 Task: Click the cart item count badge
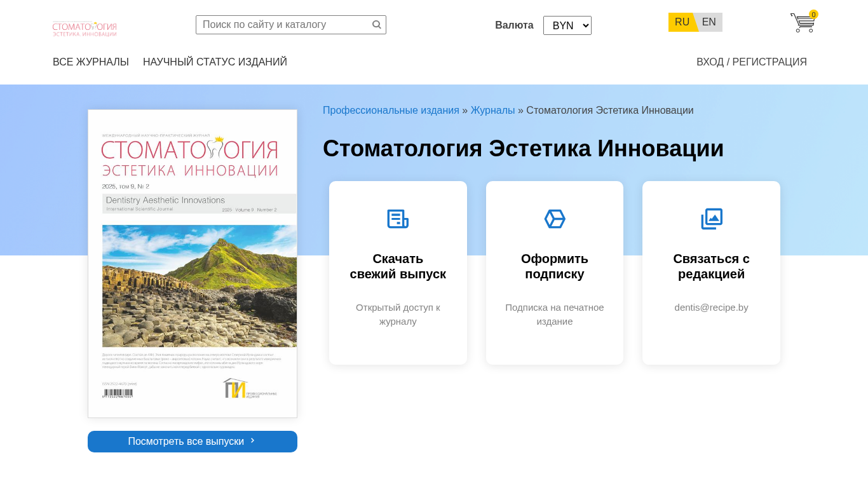813,15
